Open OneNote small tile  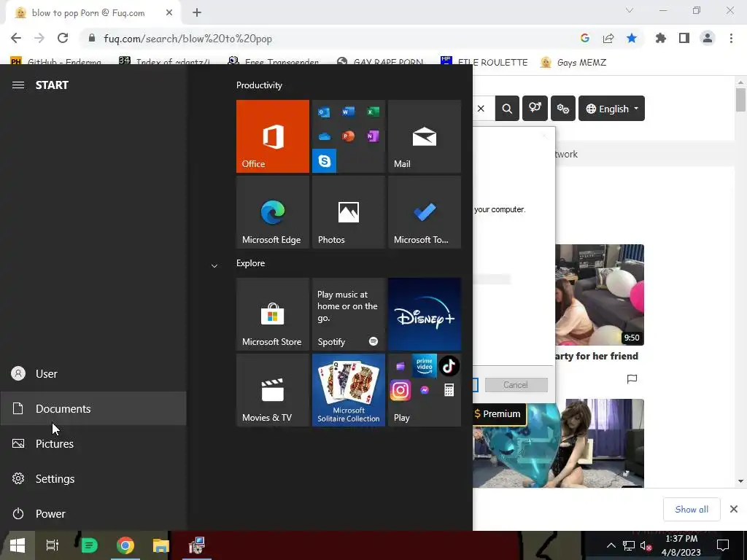point(373,136)
